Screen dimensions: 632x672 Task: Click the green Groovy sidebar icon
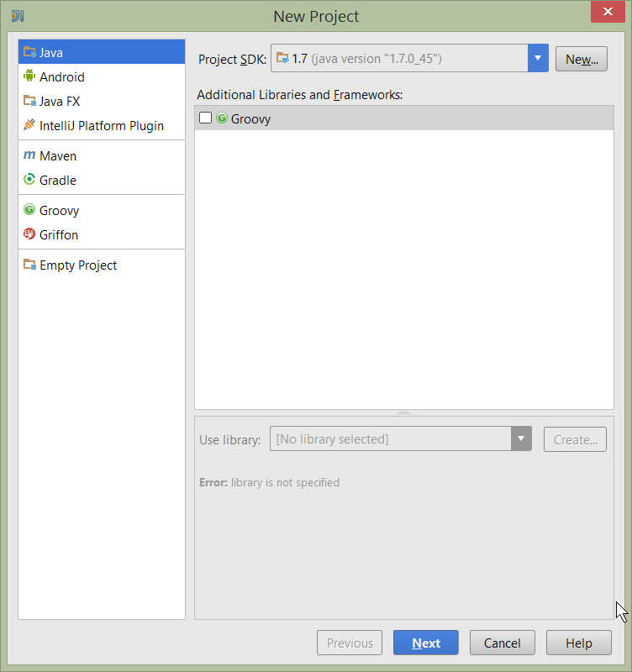[x=29, y=210]
